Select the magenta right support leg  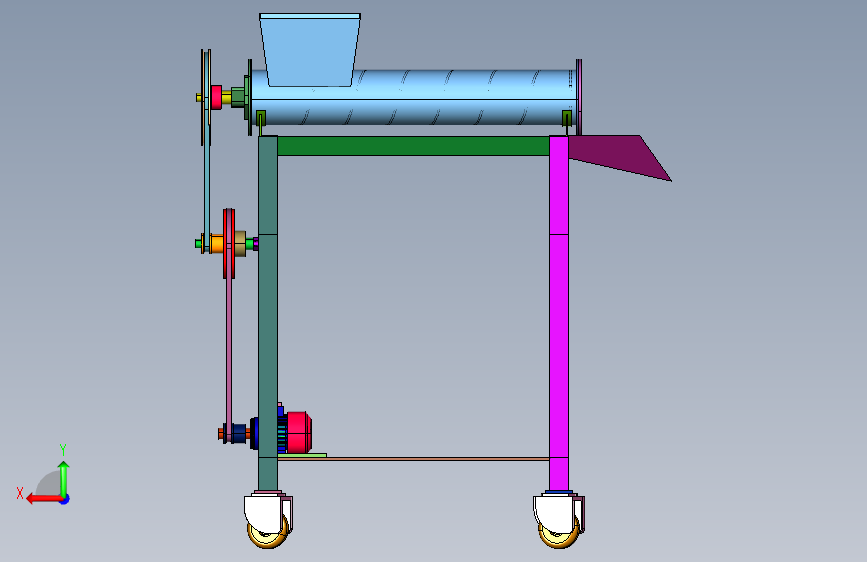pyautogui.click(x=559, y=313)
